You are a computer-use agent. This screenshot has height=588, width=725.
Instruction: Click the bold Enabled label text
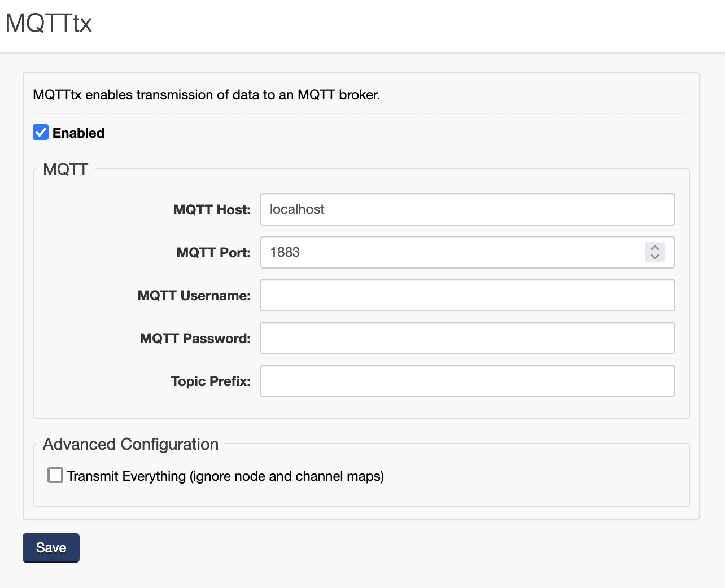click(78, 133)
